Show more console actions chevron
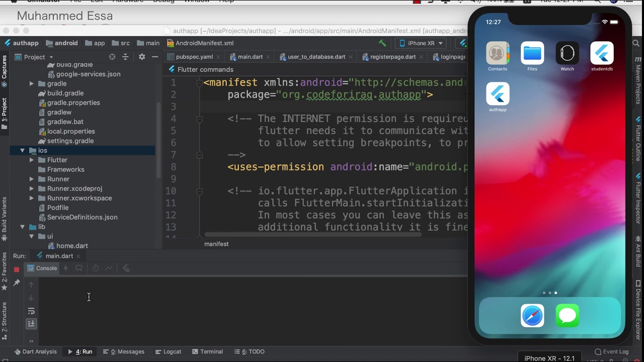The height and width of the screenshot is (362, 644). point(31,341)
